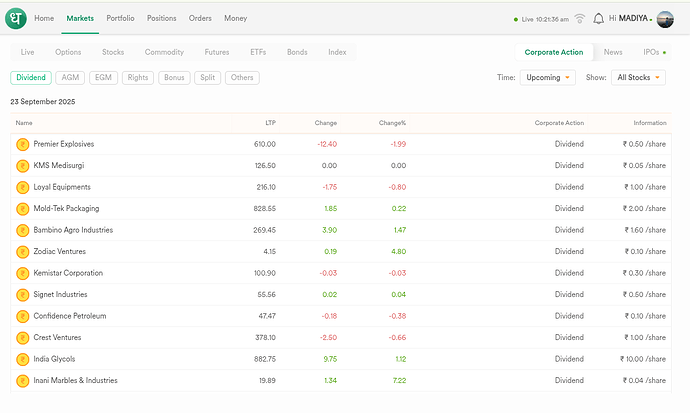Screen dimensions: 690x413
Task: Toggle the Bonus filter chip
Action: tap(174, 77)
